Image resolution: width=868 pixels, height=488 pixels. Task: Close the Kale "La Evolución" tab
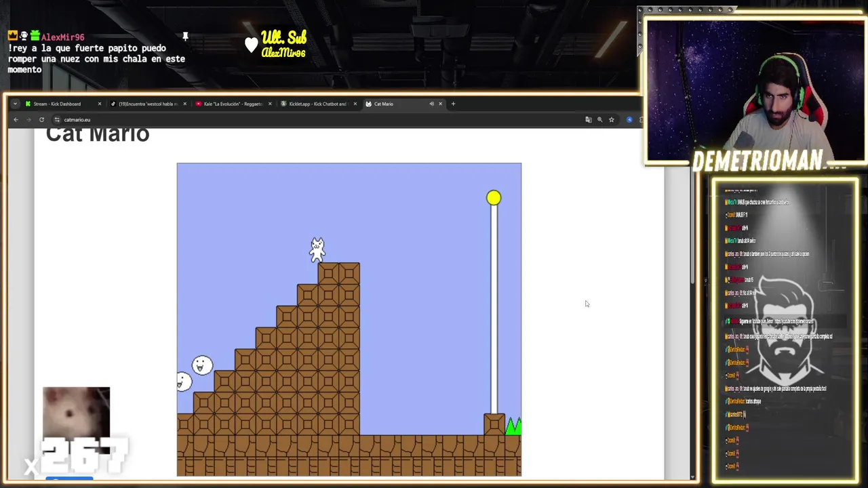click(x=270, y=104)
